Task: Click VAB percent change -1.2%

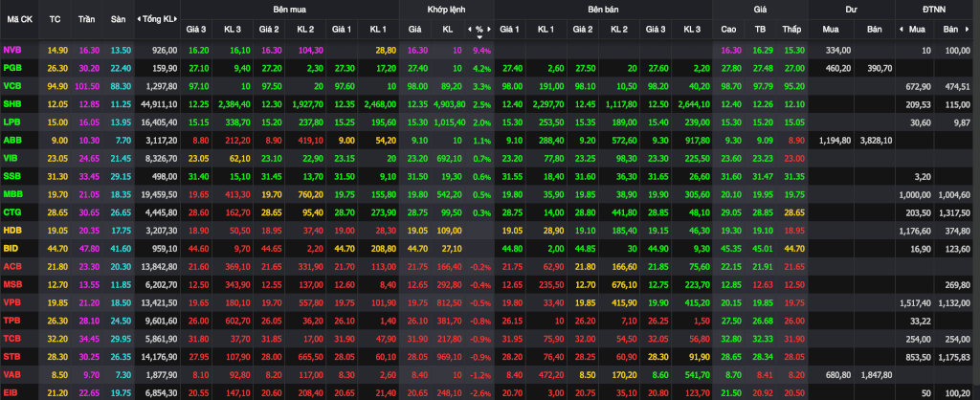Action: pos(480,374)
